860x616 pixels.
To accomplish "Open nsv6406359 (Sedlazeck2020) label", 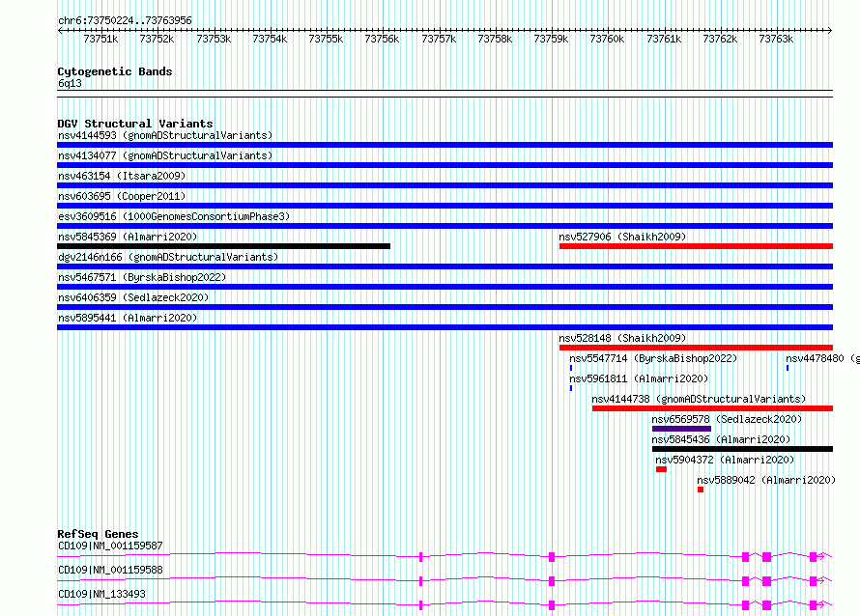I will (x=133, y=297).
